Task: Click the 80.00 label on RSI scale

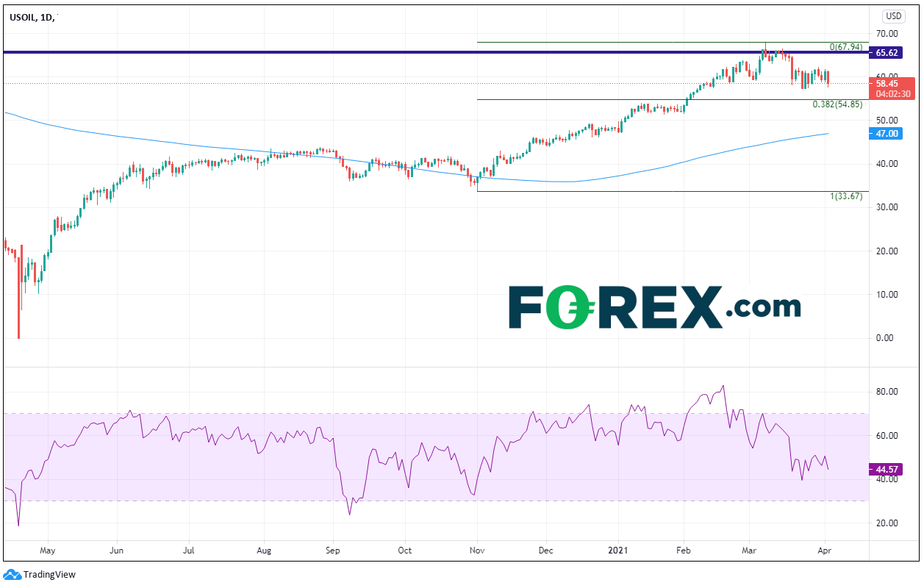Action: [x=887, y=392]
